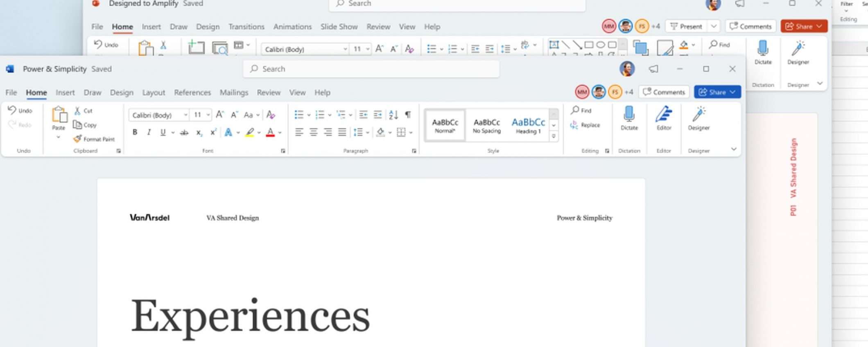Viewport: 868px width, 347px height.
Task: Click the Search box in Word title bar
Action: click(x=371, y=69)
